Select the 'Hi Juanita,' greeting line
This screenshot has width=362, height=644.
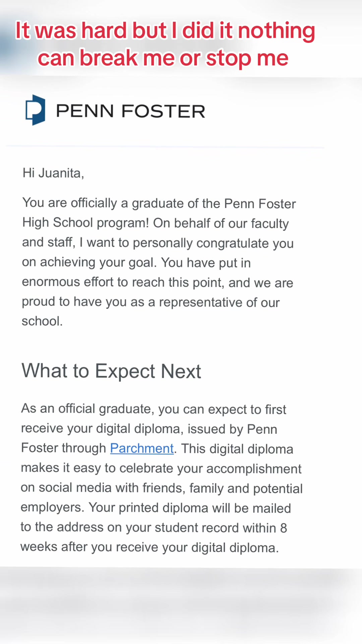(x=53, y=173)
